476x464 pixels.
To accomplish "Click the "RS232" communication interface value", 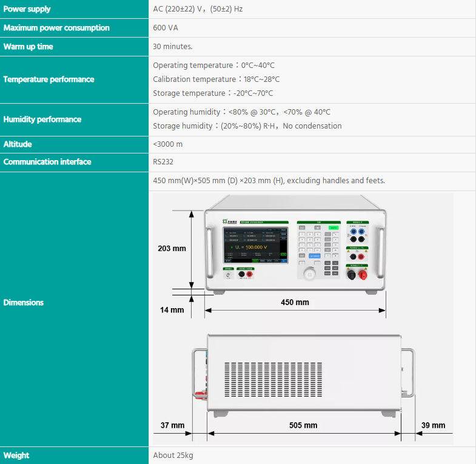I will coord(163,162).
